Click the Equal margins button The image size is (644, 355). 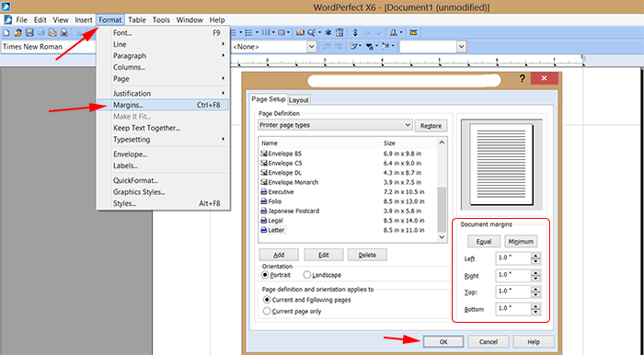click(484, 241)
